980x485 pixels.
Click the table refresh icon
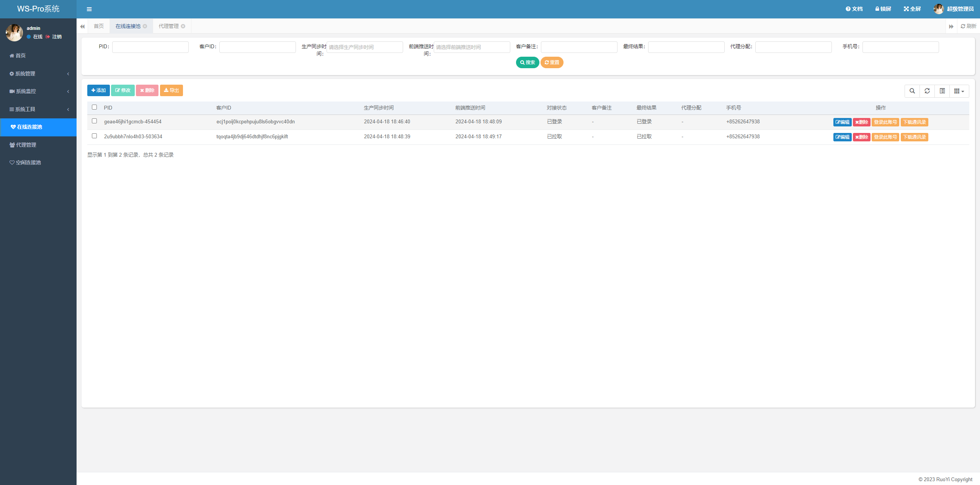tap(927, 91)
